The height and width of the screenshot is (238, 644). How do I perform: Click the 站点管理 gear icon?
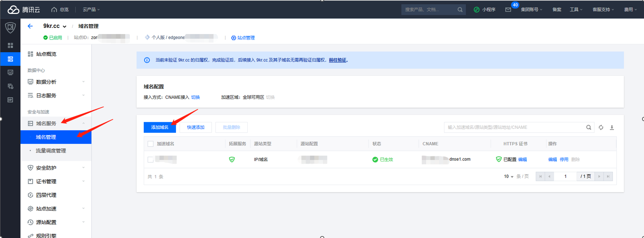point(234,38)
